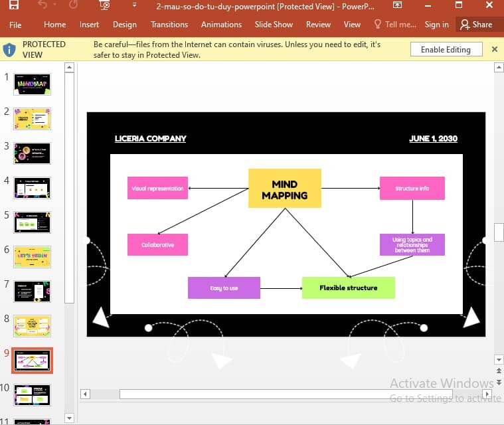The width and height of the screenshot is (504, 425).
Task: Close the Protected View message bar
Action: (x=495, y=49)
